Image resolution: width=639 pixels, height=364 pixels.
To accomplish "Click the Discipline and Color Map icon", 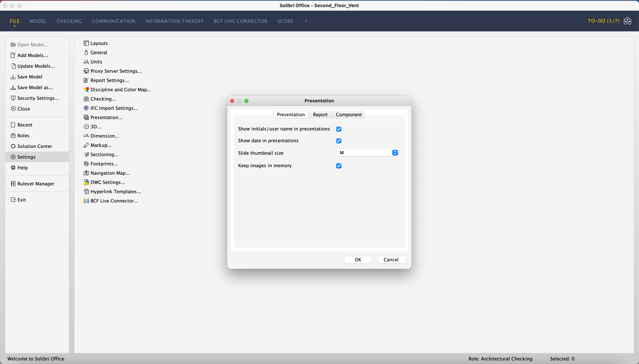I will (x=86, y=89).
